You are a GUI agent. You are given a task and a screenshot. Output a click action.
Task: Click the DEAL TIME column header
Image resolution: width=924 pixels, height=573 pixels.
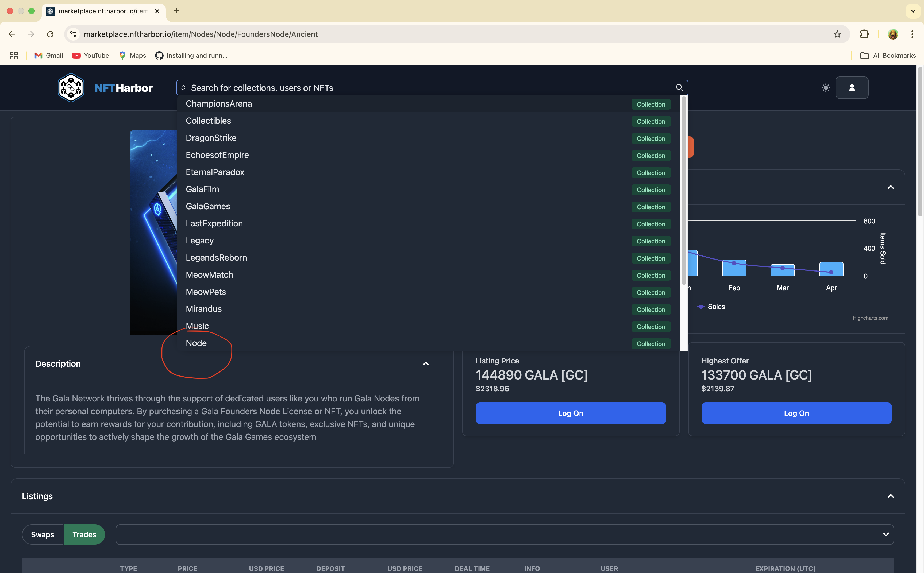point(472,568)
